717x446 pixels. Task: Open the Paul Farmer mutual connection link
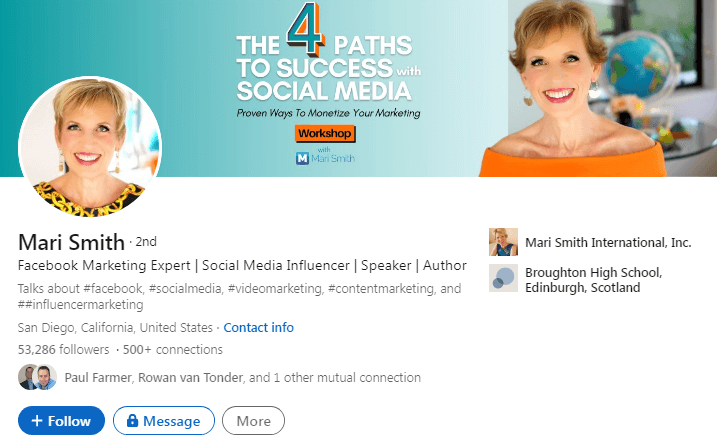point(98,377)
